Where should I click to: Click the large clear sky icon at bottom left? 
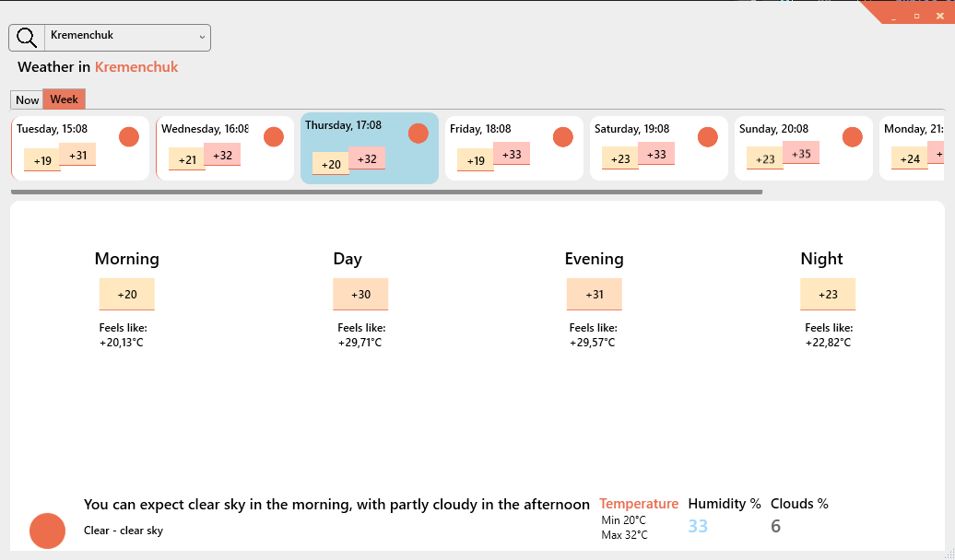(x=48, y=531)
